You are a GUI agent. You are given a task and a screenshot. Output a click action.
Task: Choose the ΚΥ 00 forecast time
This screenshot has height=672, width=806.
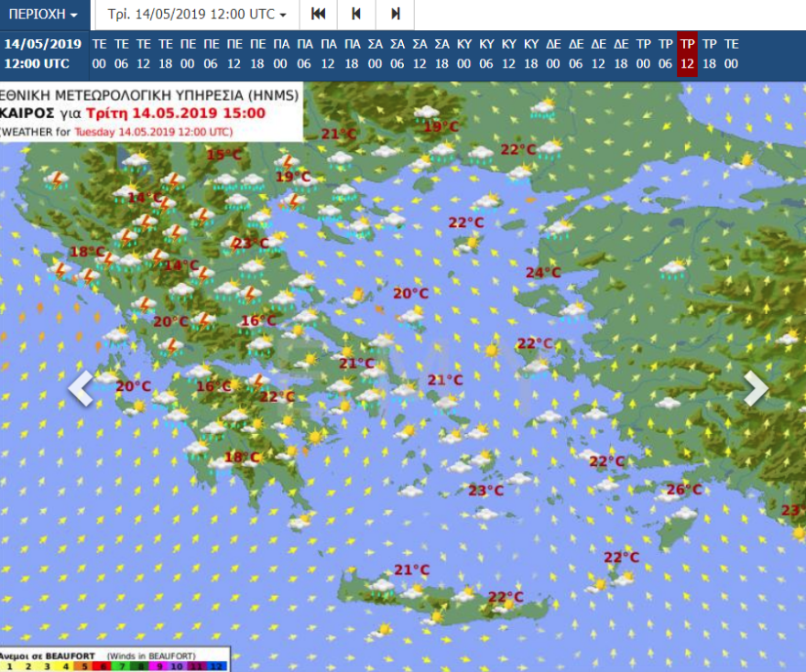[463, 53]
